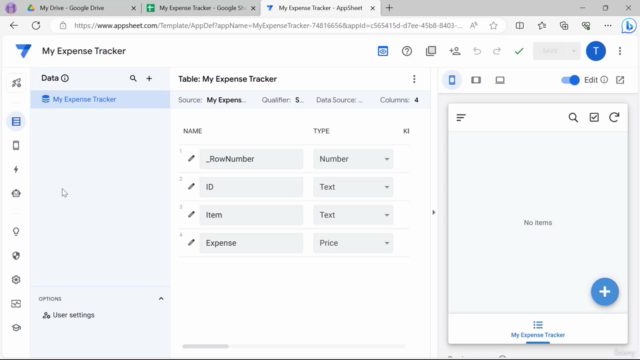The height and width of the screenshot is (360, 640).
Task: Open type dropdown for ID column
Action: pos(353,187)
